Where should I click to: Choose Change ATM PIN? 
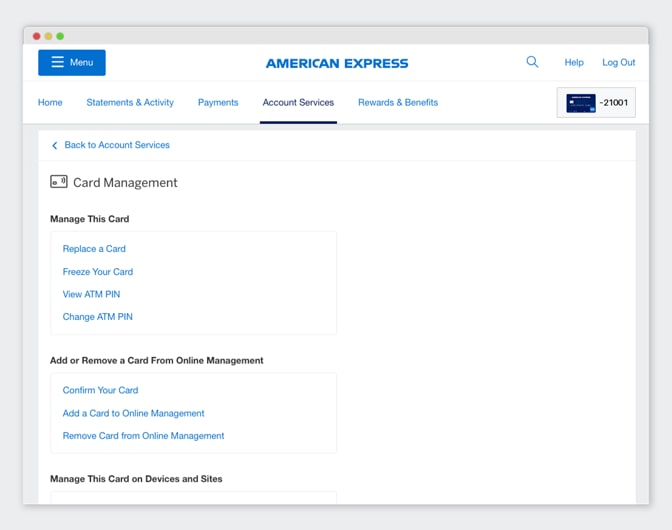[x=98, y=317]
